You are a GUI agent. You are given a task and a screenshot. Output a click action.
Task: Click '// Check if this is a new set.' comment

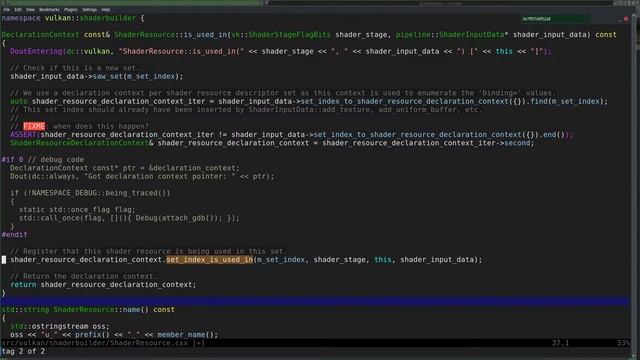(x=75, y=68)
